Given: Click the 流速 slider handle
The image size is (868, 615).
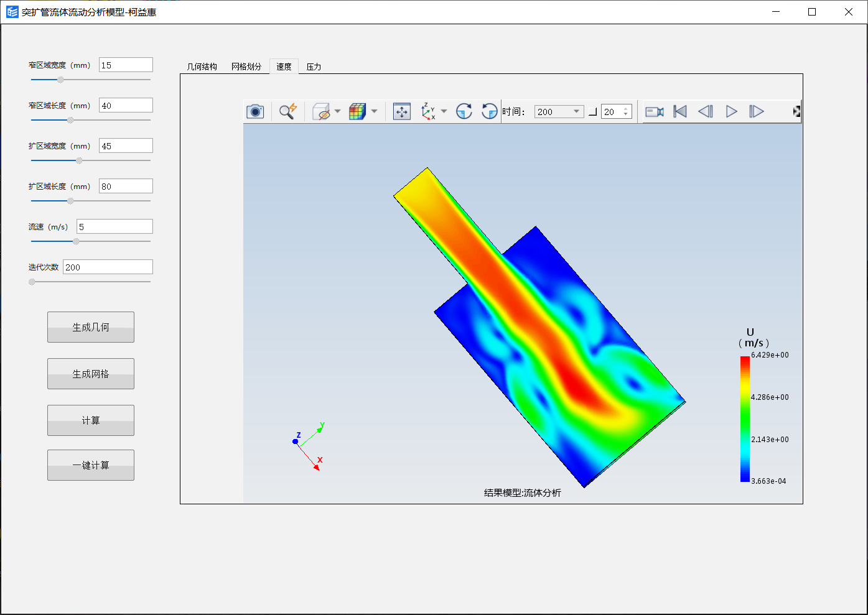Looking at the screenshot, I should coord(76,241).
